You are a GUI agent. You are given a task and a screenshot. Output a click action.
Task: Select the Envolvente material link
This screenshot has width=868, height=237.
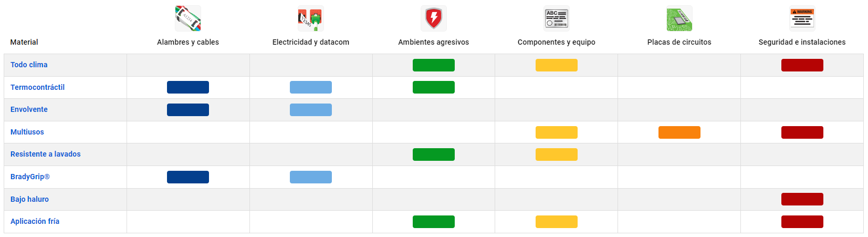click(x=29, y=109)
